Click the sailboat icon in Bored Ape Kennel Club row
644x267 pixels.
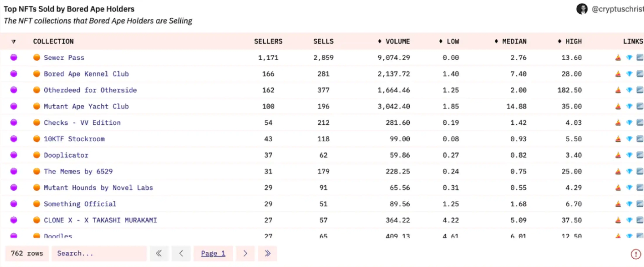tap(618, 74)
